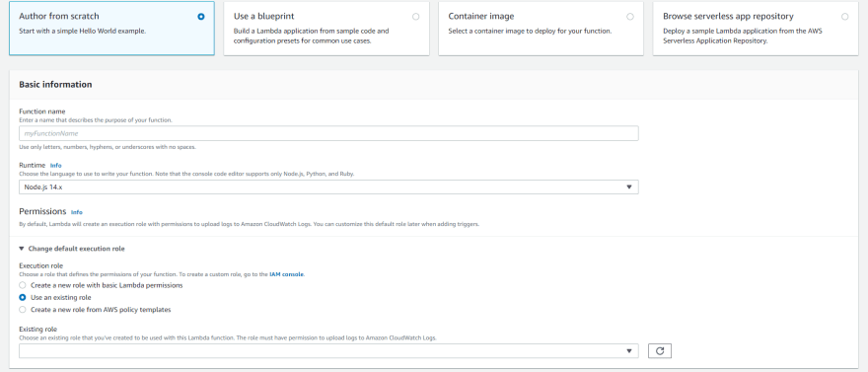
Task: Select Browse serverless app repository radio option
Action: 844,17
